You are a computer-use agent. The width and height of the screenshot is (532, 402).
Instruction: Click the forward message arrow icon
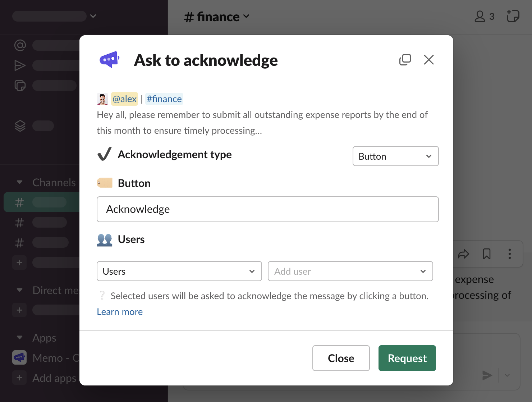(x=463, y=254)
